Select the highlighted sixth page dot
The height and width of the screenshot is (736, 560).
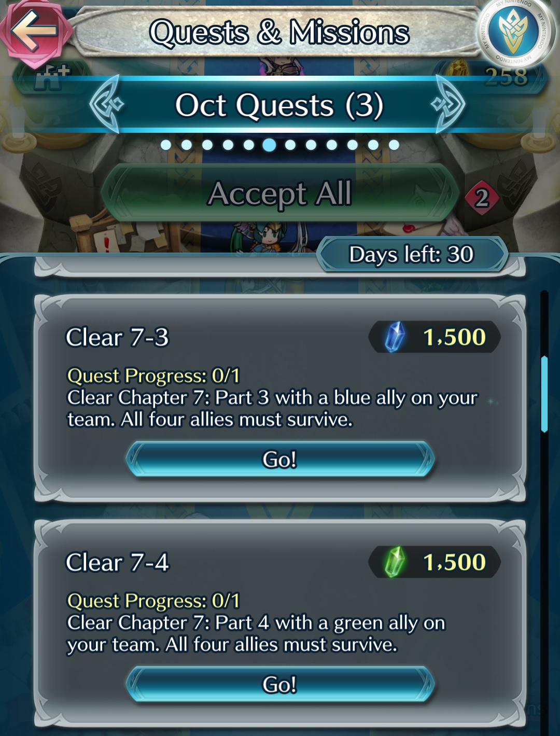pos(269,145)
